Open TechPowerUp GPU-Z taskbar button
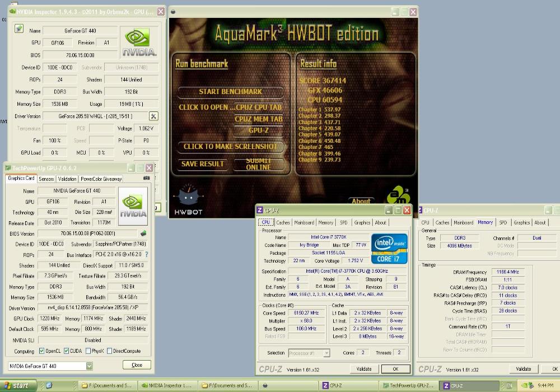This screenshot has width=560, height=392. point(409,386)
